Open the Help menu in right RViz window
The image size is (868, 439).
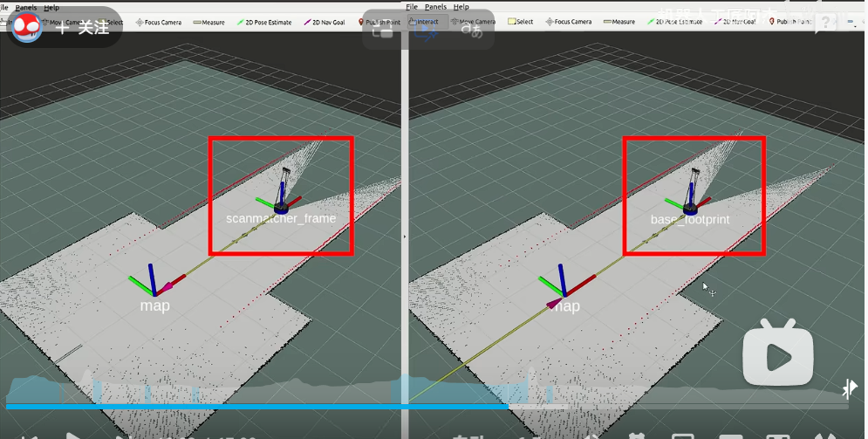pos(461,7)
